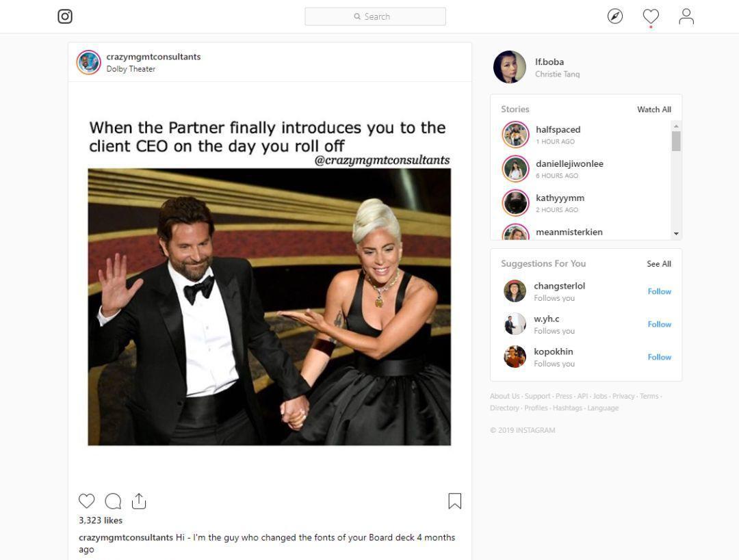The width and height of the screenshot is (739, 560).
Task: Click See All suggestions
Action: (x=659, y=264)
